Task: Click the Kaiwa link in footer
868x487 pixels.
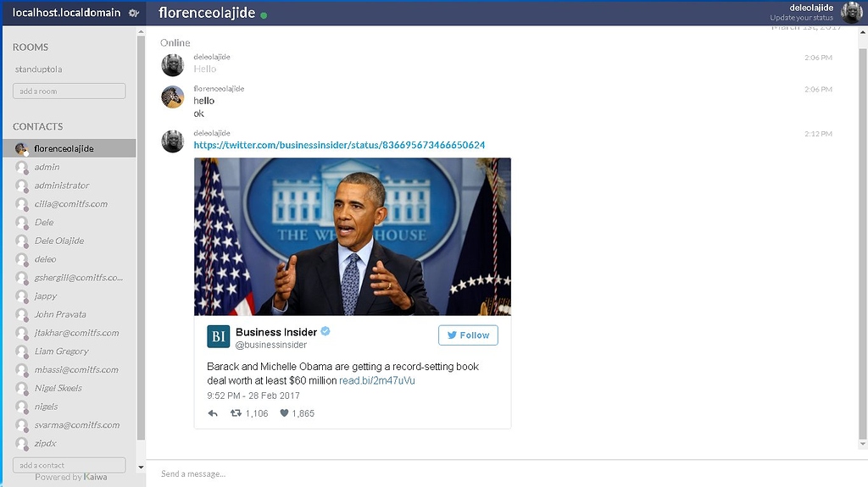Action: coord(95,477)
